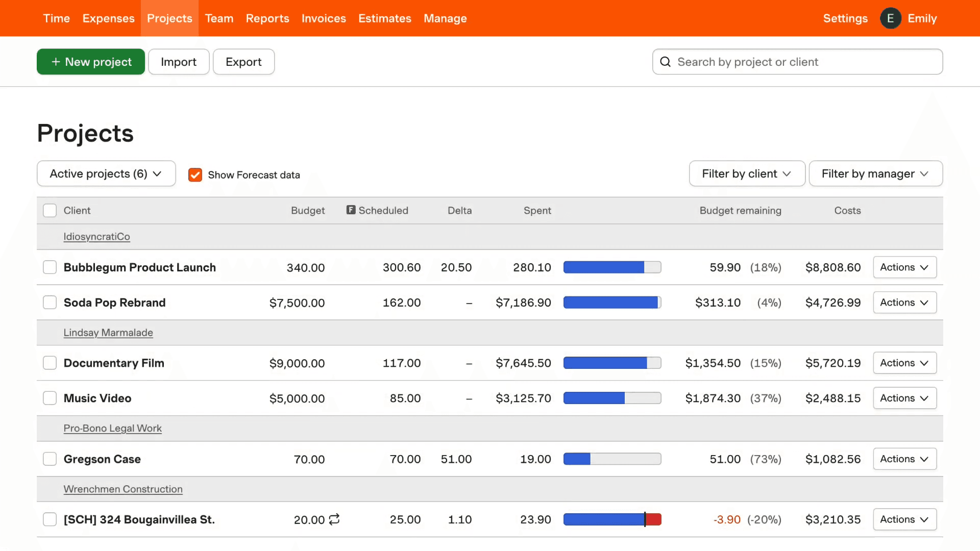The width and height of the screenshot is (980, 551).
Task: Open the Active projects (6) dropdown
Action: pyautogui.click(x=106, y=173)
